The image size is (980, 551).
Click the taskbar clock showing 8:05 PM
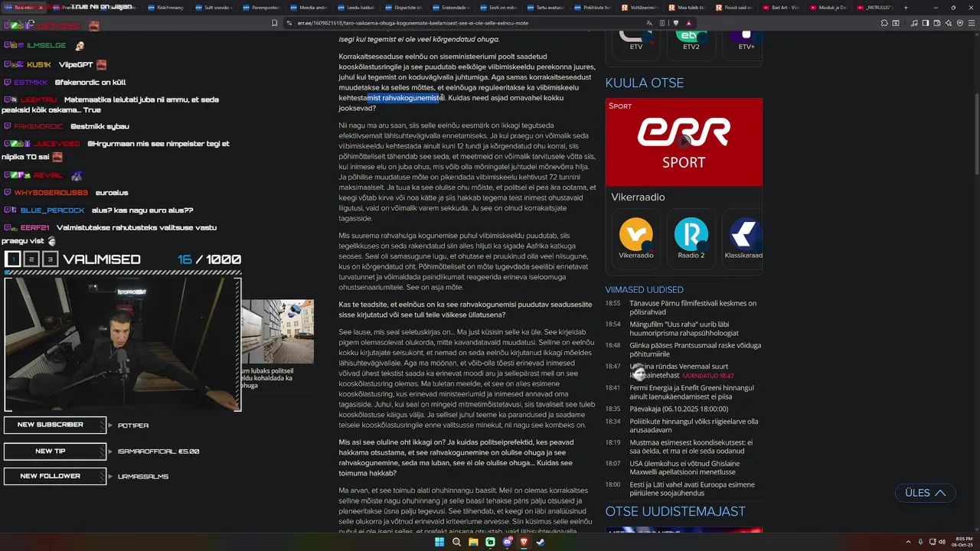[x=964, y=542]
